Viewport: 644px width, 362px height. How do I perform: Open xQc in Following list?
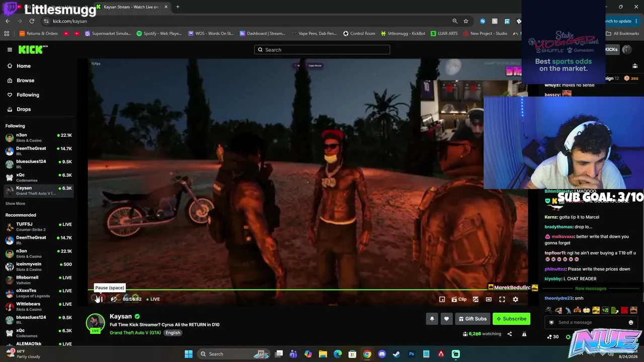click(39, 177)
